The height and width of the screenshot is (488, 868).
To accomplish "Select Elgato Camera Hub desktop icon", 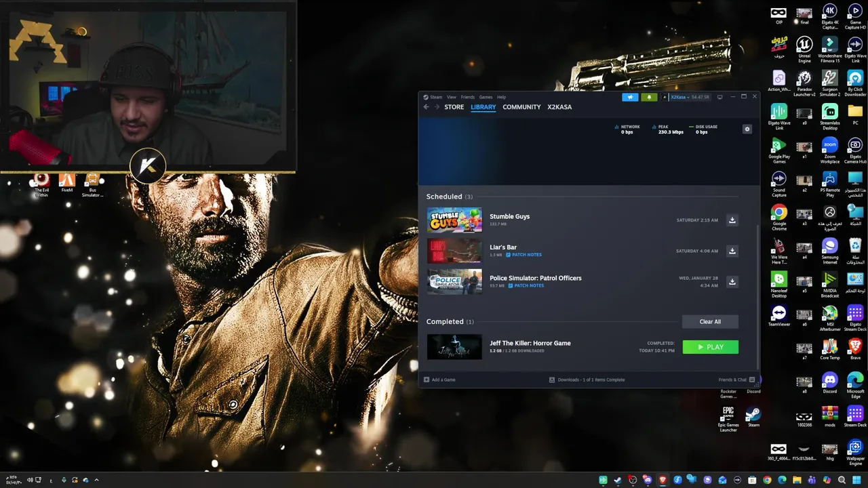I will pos(855,151).
